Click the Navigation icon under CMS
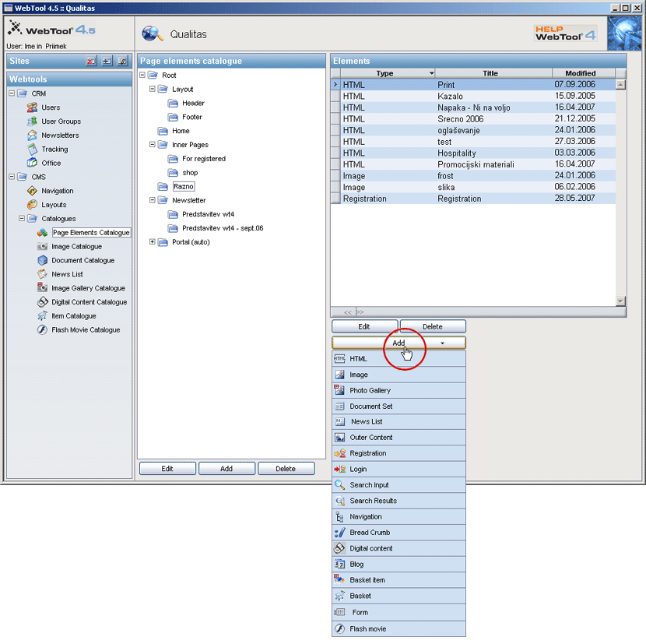 [x=32, y=191]
